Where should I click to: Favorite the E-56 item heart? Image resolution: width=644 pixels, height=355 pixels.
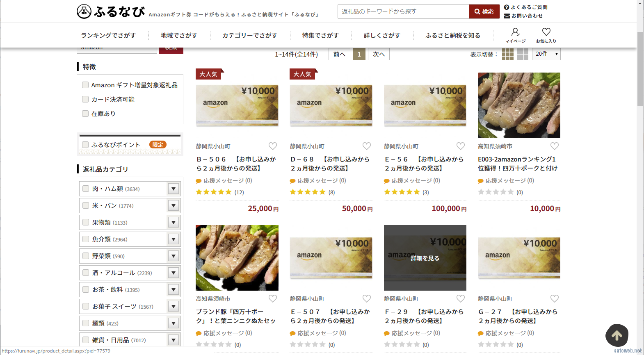click(461, 146)
